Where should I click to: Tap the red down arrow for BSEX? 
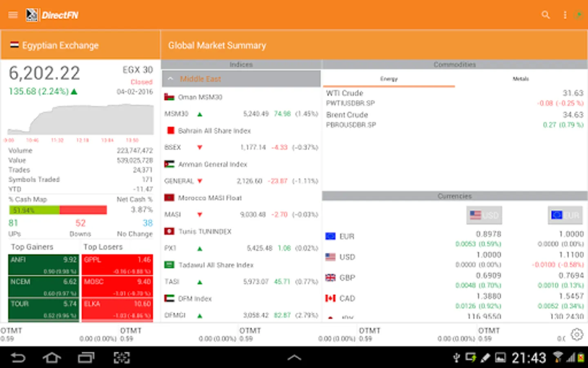[200, 147]
